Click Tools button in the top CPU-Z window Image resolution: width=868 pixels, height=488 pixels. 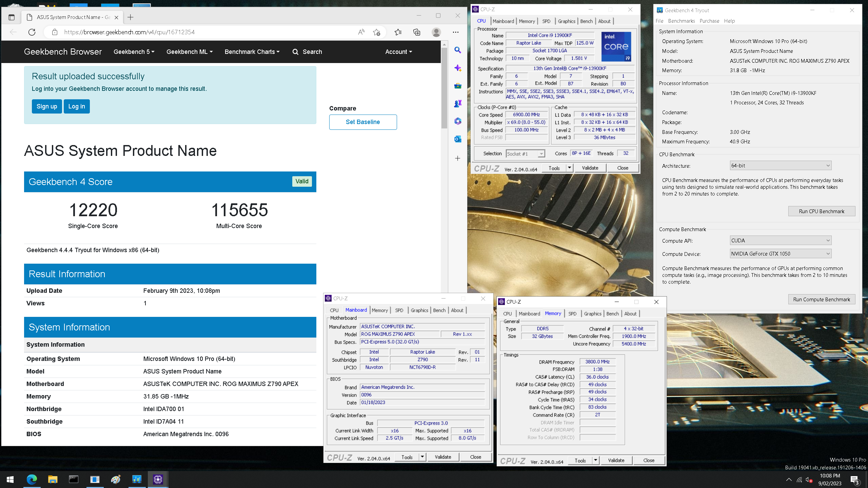coord(554,168)
